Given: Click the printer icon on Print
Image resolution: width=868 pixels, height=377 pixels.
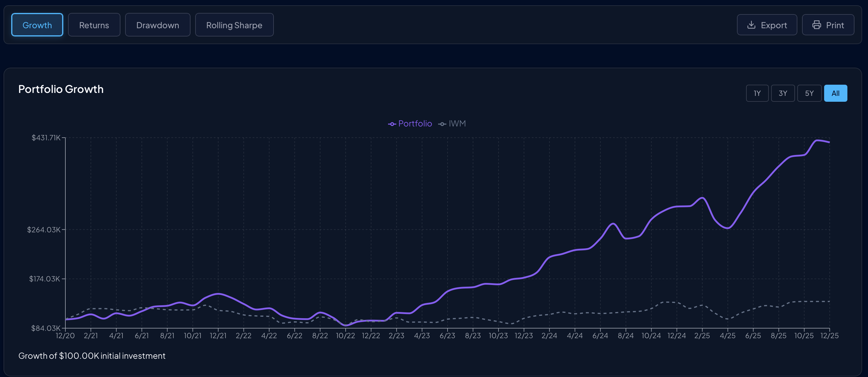Looking at the screenshot, I should point(816,25).
